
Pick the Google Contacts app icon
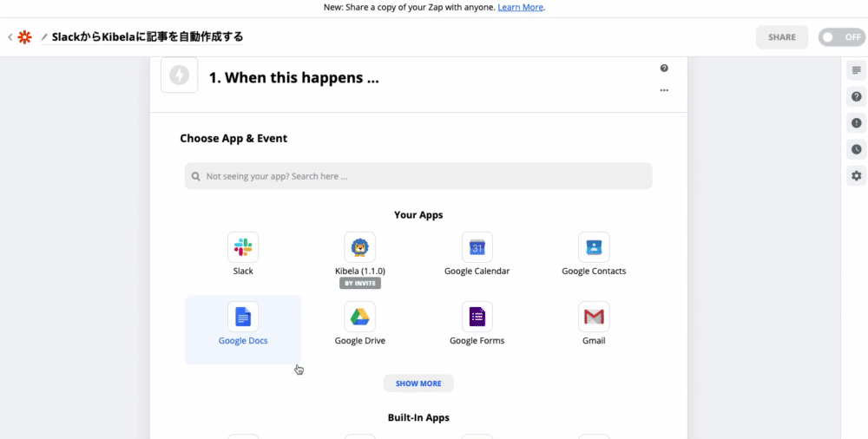[594, 247]
